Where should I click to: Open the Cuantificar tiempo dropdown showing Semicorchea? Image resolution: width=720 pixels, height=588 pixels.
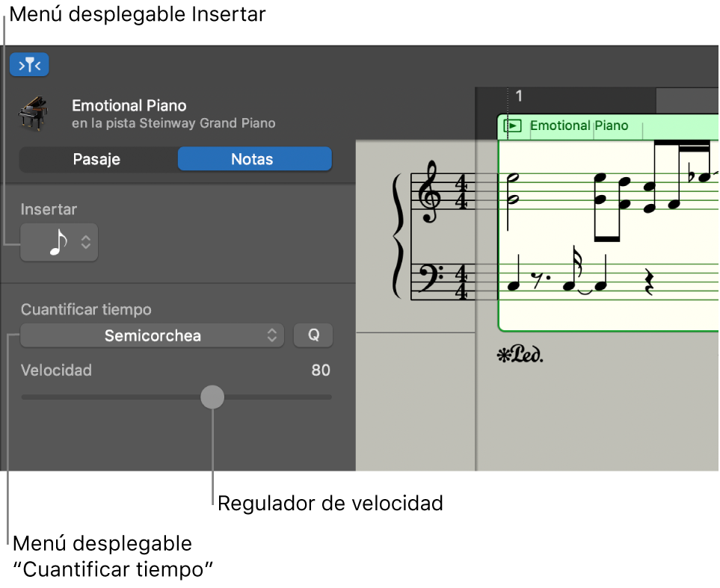pyautogui.click(x=152, y=335)
